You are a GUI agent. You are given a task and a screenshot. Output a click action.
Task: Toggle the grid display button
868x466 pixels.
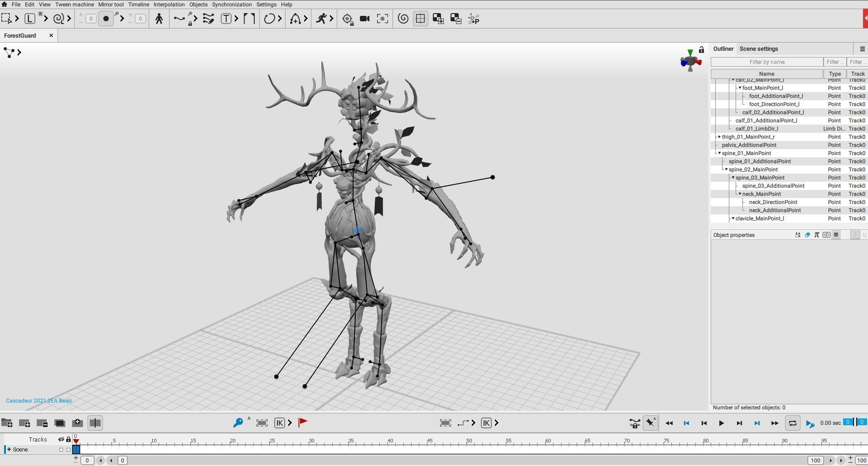tap(421, 19)
